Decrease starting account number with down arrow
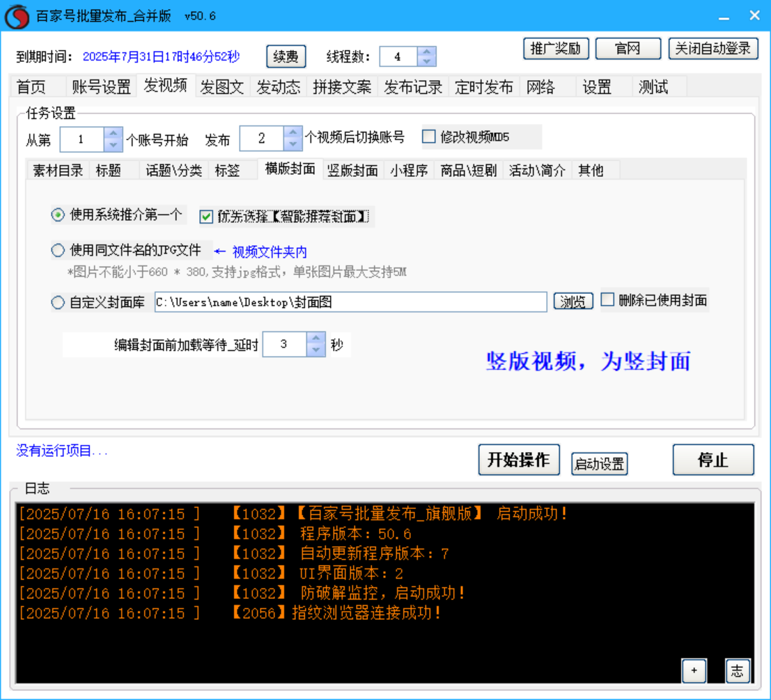Screen dimensions: 771x700 coord(113,145)
